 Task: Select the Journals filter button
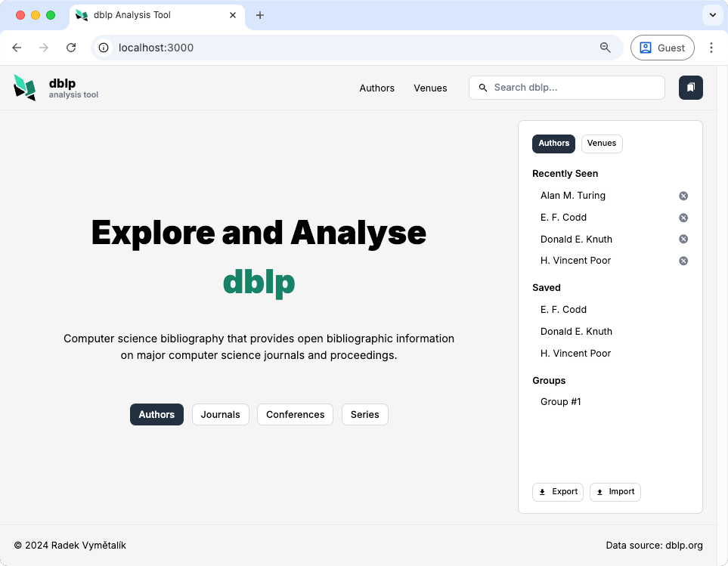tap(220, 415)
